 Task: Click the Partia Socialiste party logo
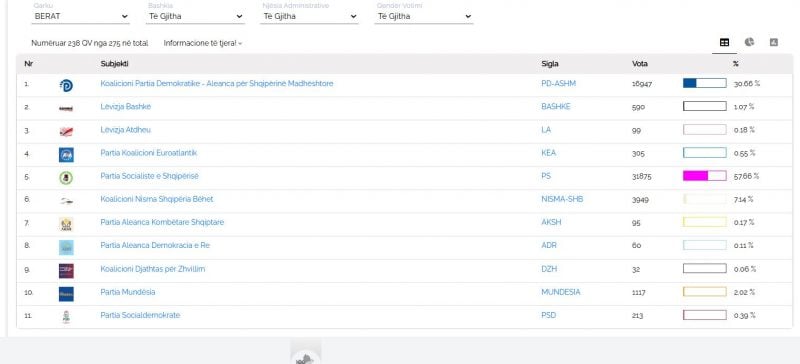(66, 178)
